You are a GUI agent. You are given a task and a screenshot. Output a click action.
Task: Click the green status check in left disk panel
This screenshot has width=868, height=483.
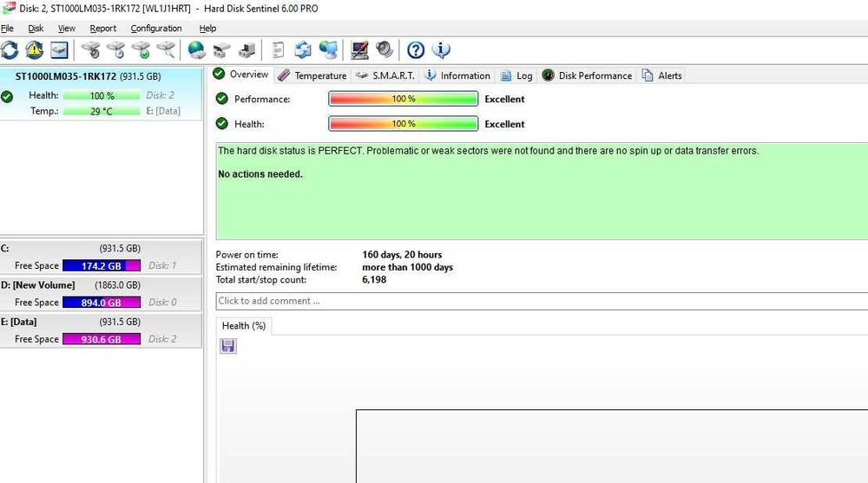7,97
